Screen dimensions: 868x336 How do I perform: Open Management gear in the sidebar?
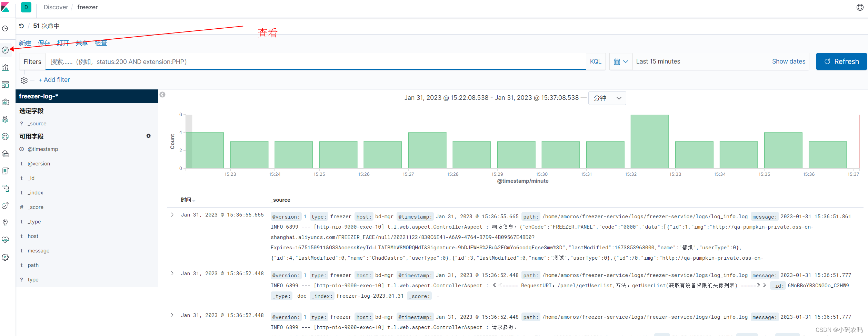tap(5, 257)
